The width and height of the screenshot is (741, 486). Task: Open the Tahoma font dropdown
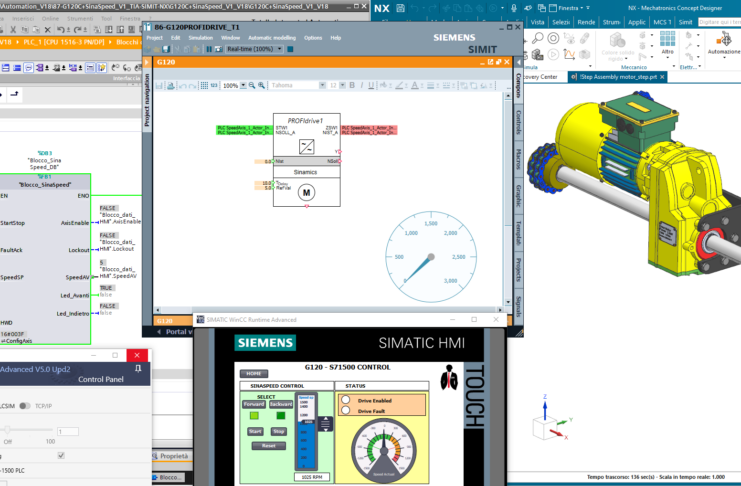(x=322, y=85)
